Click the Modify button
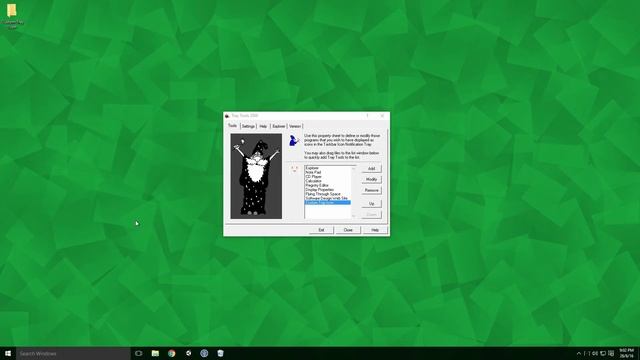Screen dimensions: 640x360 (x=371, y=180)
